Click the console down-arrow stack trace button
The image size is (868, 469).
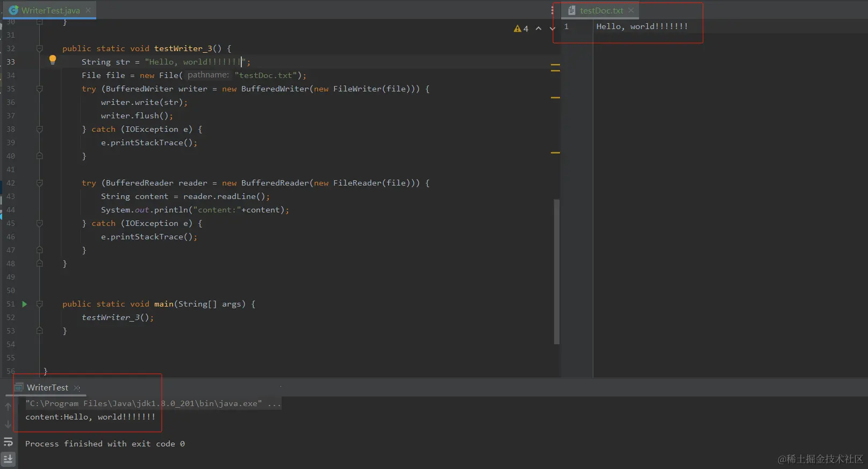[8, 424]
